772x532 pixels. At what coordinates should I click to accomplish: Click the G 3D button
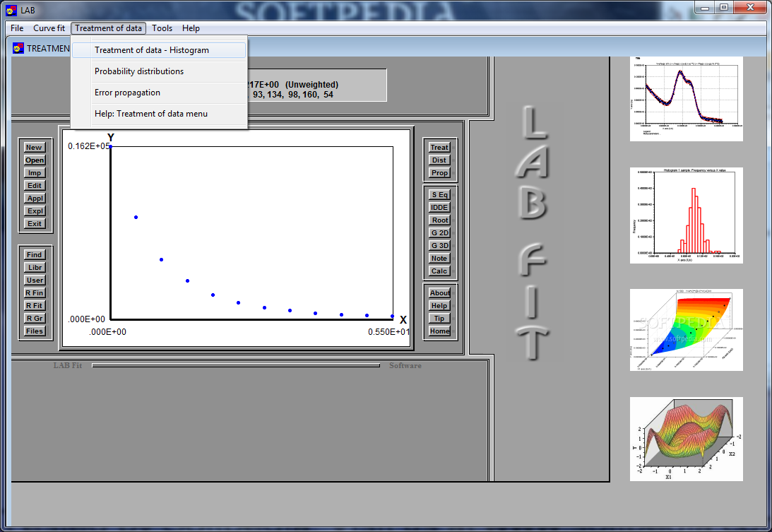point(439,246)
